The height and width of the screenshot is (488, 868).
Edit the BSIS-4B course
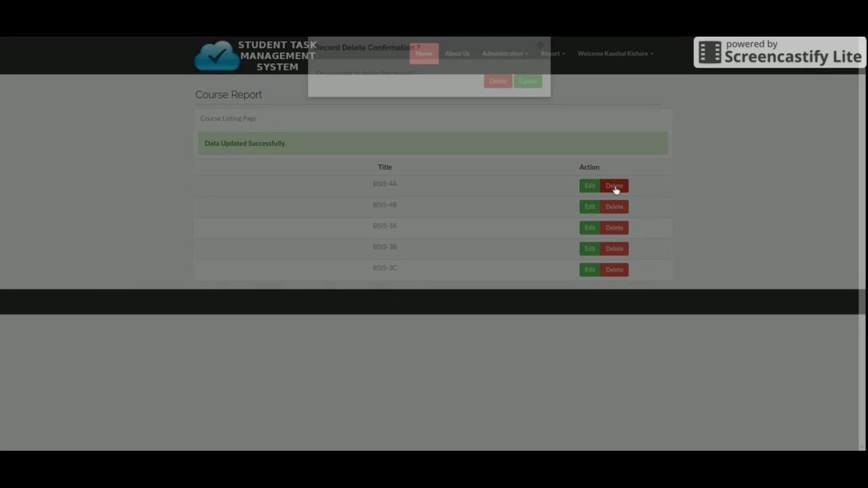pyautogui.click(x=590, y=207)
